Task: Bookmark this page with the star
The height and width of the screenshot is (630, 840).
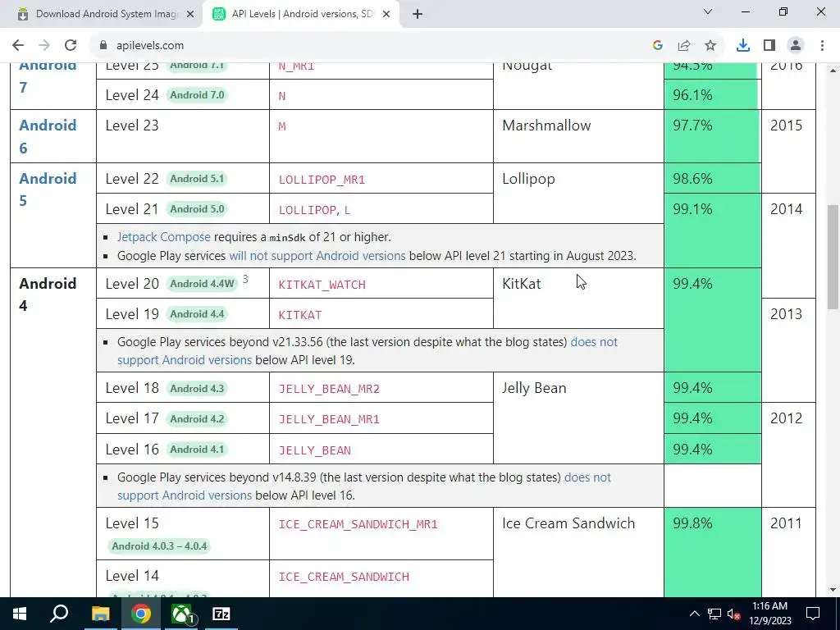Action: pyautogui.click(x=710, y=46)
